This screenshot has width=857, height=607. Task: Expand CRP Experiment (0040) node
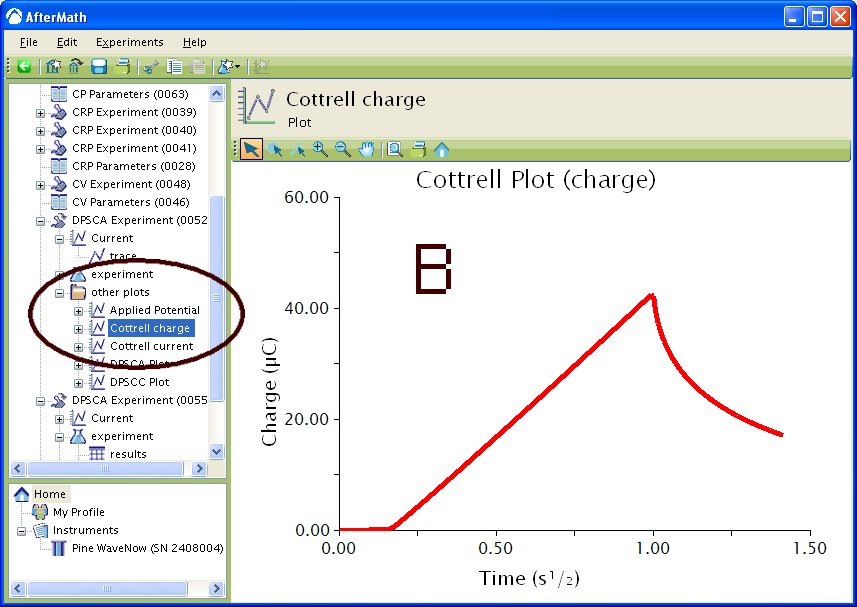(x=40, y=132)
